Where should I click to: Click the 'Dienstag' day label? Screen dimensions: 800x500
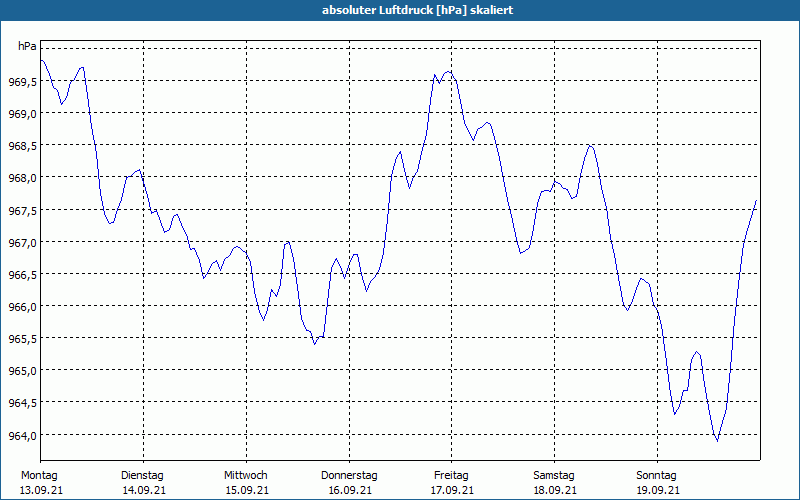142,476
